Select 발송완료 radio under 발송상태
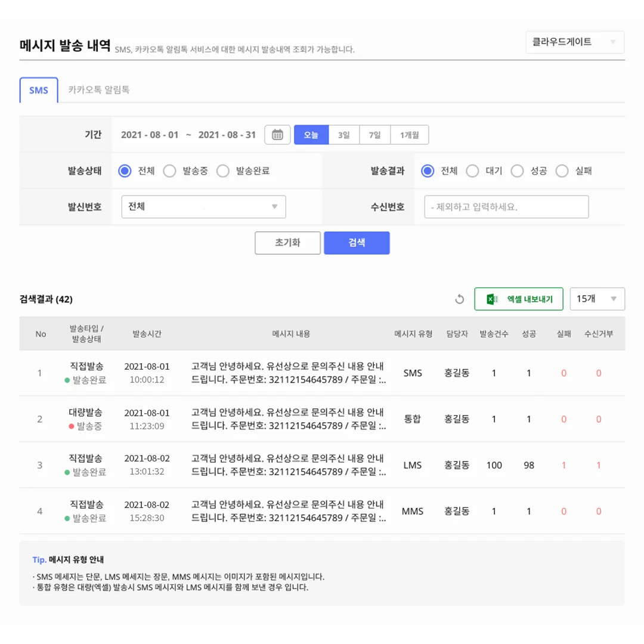Image resolution: width=644 pixels, height=644 pixels. [222, 171]
